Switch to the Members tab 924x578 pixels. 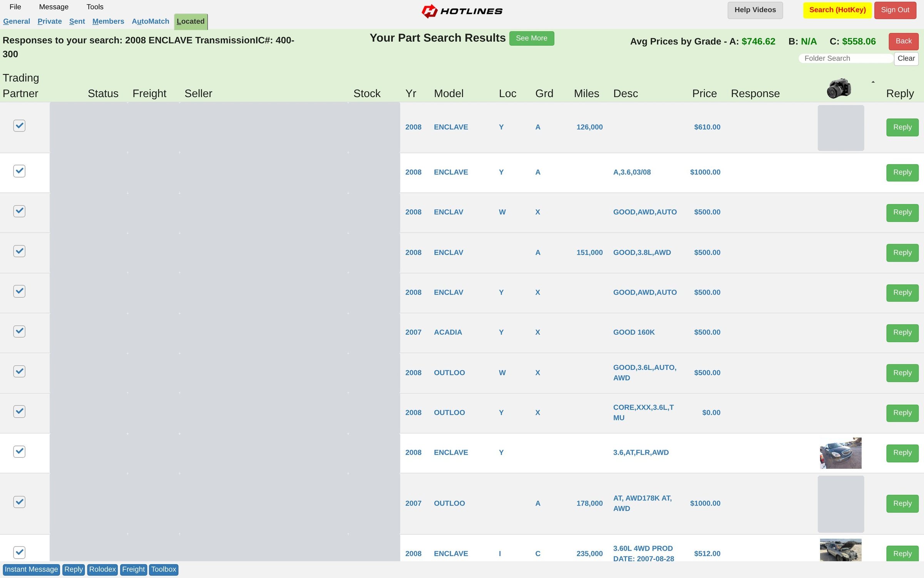coord(108,21)
